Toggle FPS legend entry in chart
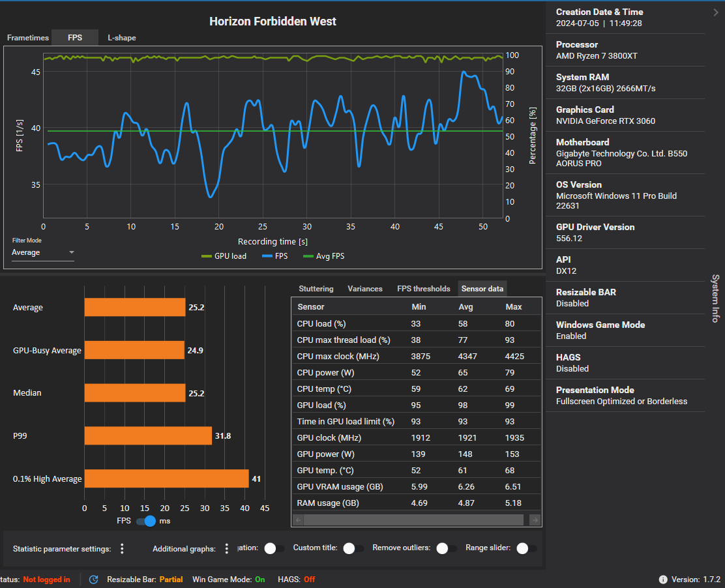Viewport: 725px width, 588px height. coord(274,256)
